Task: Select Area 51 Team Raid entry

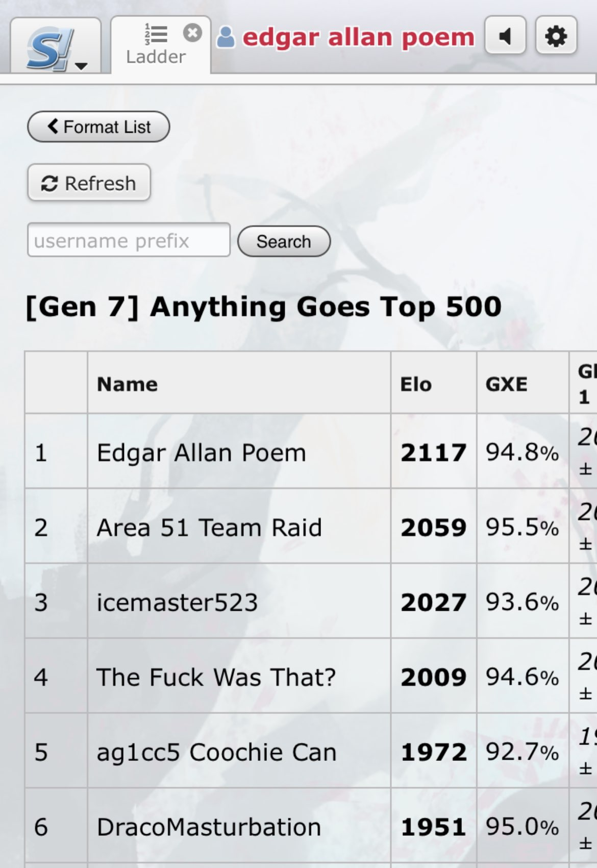Action: pos(209,527)
